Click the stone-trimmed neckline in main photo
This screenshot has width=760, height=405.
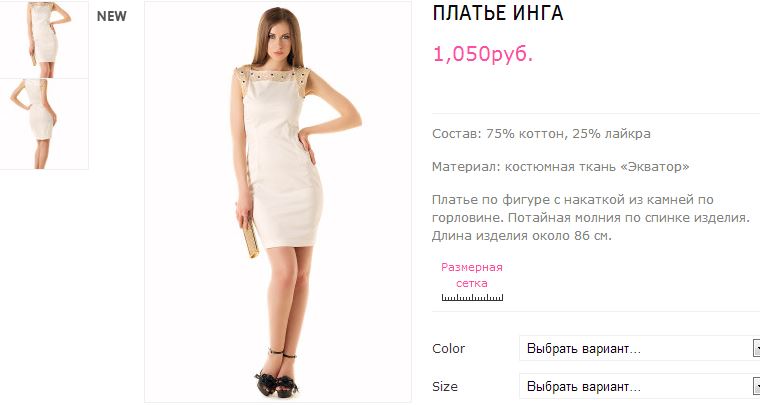(x=273, y=75)
